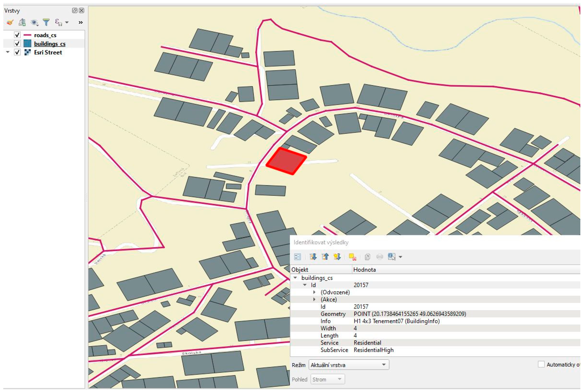Click the Objekt column header

[300, 269]
